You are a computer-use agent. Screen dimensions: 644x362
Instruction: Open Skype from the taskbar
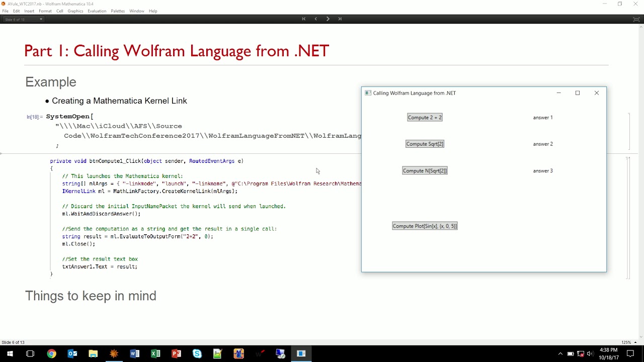[x=197, y=353]
